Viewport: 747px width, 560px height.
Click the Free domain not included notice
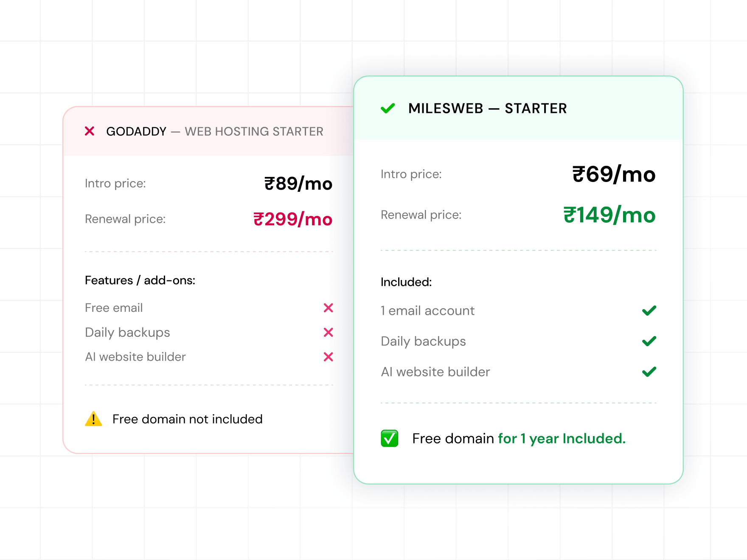point(188,419)
